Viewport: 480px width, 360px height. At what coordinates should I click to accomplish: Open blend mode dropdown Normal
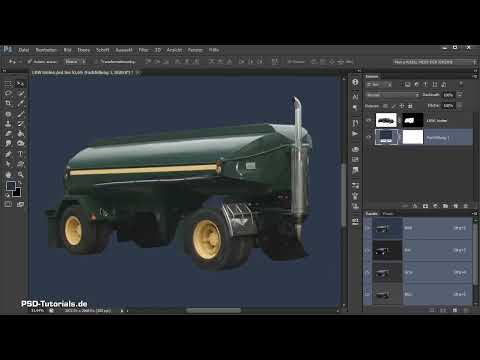(392, 95)
